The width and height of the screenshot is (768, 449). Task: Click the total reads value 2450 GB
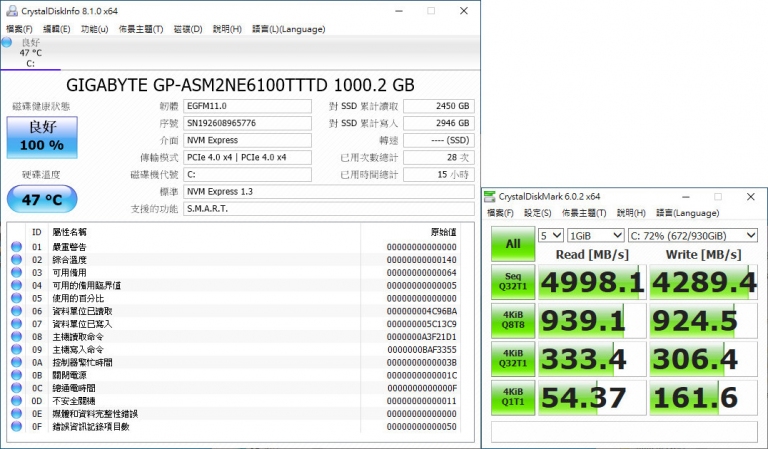(x=439, y=106)
